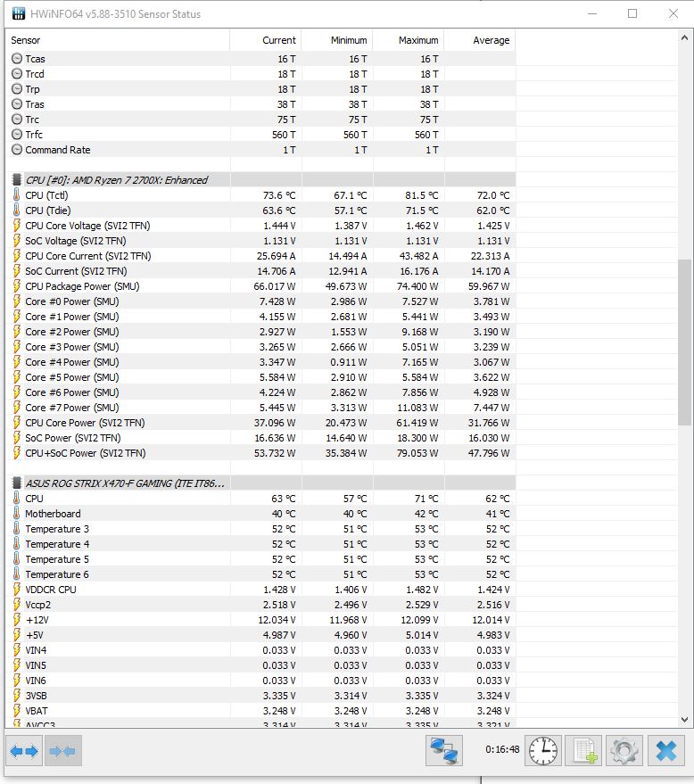This screenshot has height=784, width=694.
Task: Click the VBAT lightning icon
Action: click(16, 711)
